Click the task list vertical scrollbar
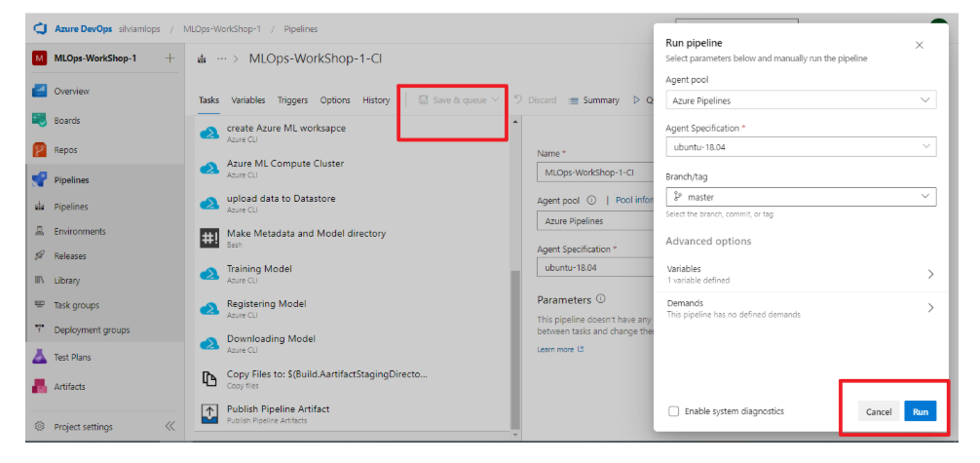 [x=515, y=350]
